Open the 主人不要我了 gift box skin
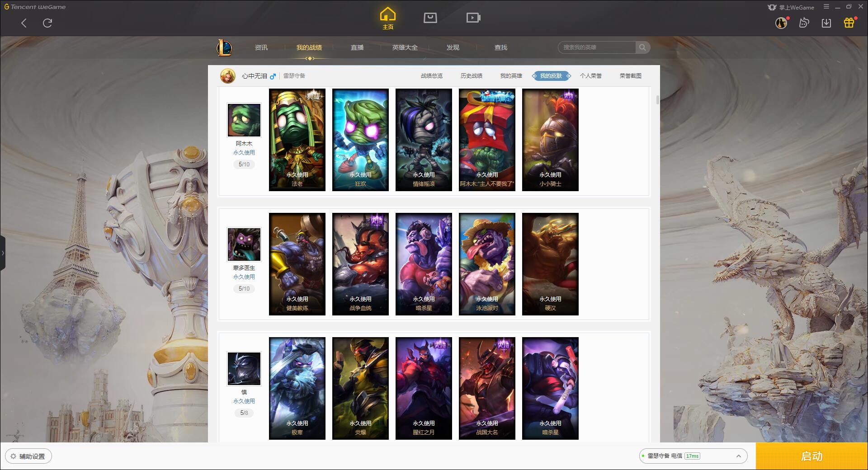 [487, 140]
